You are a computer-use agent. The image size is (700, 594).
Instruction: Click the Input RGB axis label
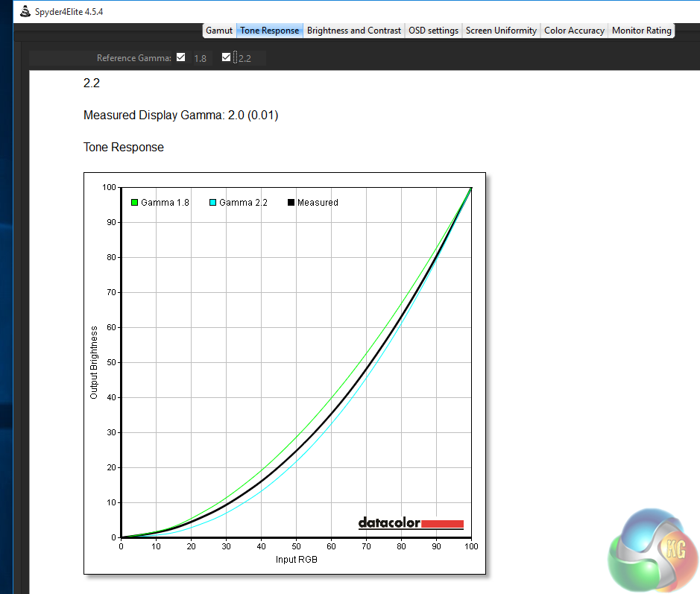pos(296,559)
